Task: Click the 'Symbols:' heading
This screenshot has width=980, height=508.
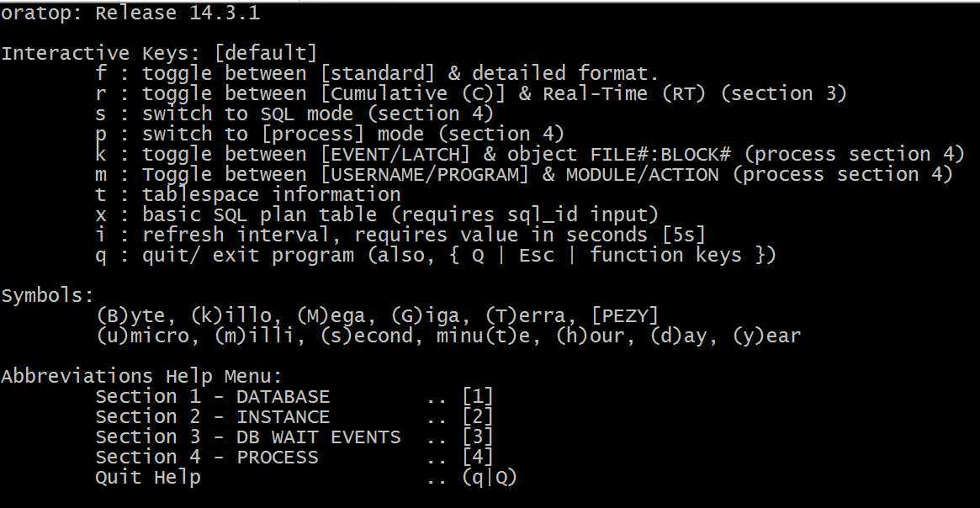Action: [x=47, y=295]
